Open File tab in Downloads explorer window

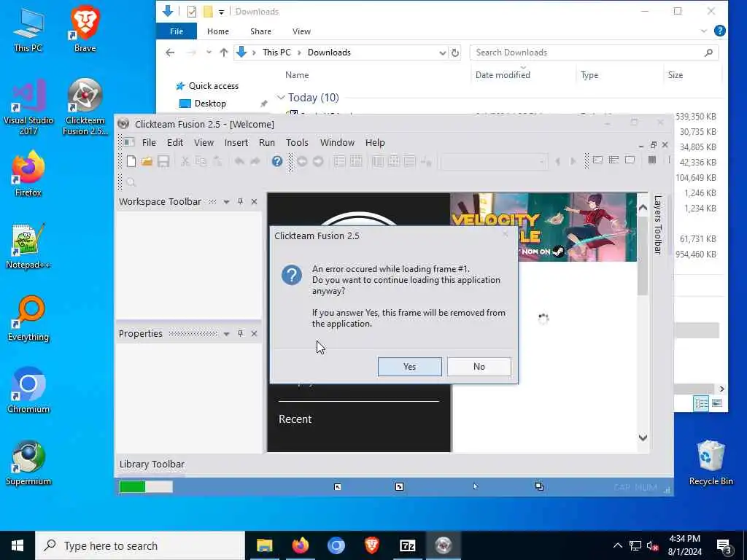click(177, 31)
